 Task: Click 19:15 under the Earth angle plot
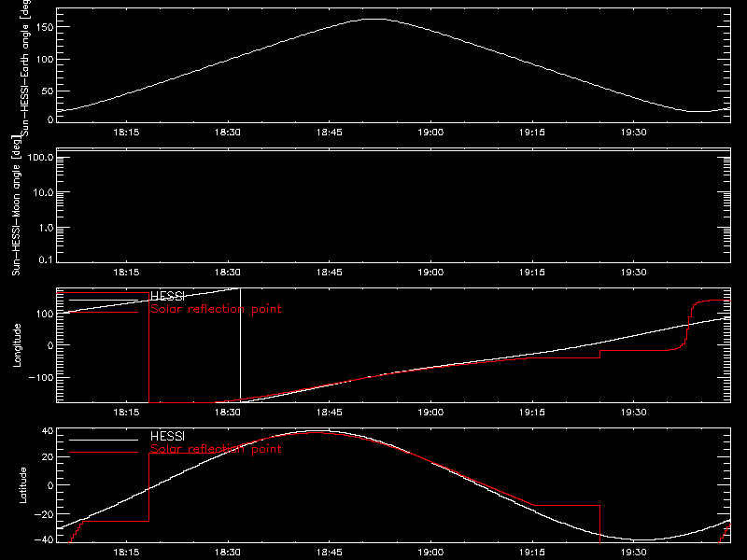pyautogui.click(x=532, y=133)
